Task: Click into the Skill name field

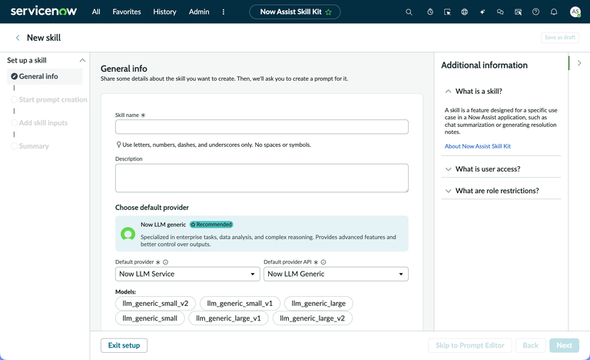Action: coord(262,127)
